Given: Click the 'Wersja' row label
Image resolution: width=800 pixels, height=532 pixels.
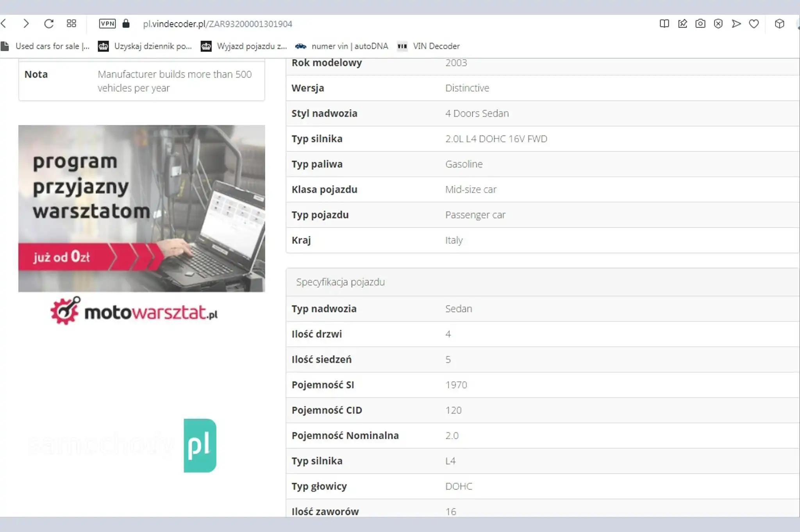Looking at the screenshot, I should (308, 88).
